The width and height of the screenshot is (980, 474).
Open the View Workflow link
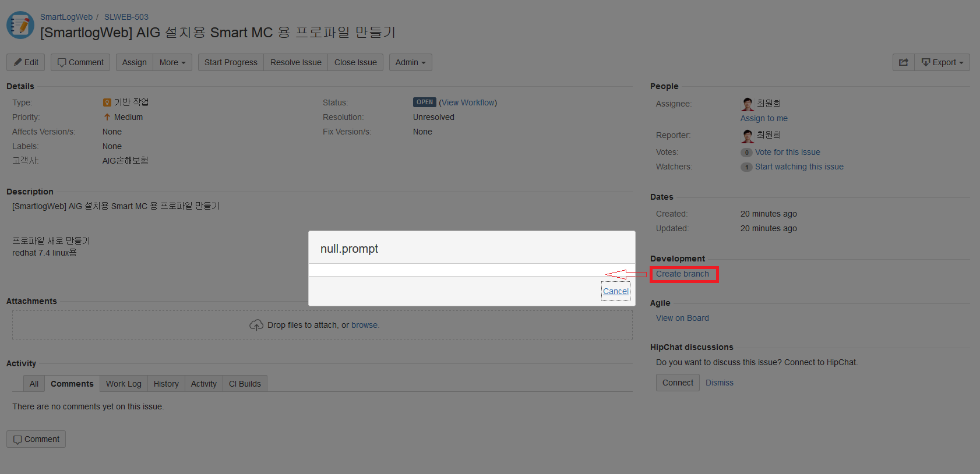click(468, 102)
